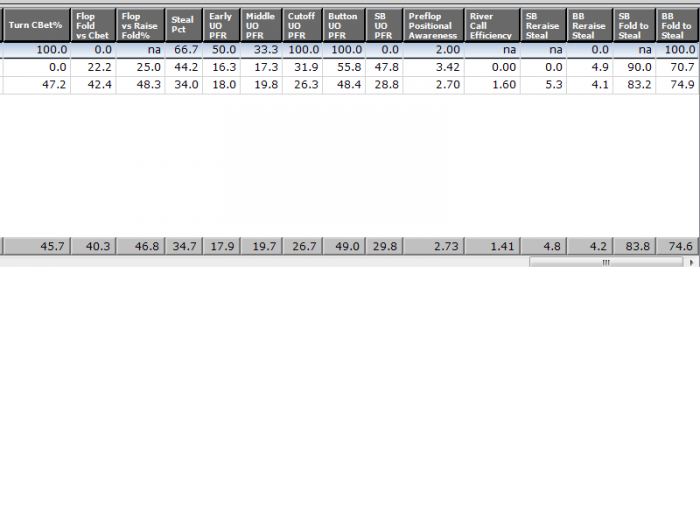
Task: Select the cell with value 66.7
Action: [x=184, y=50]
